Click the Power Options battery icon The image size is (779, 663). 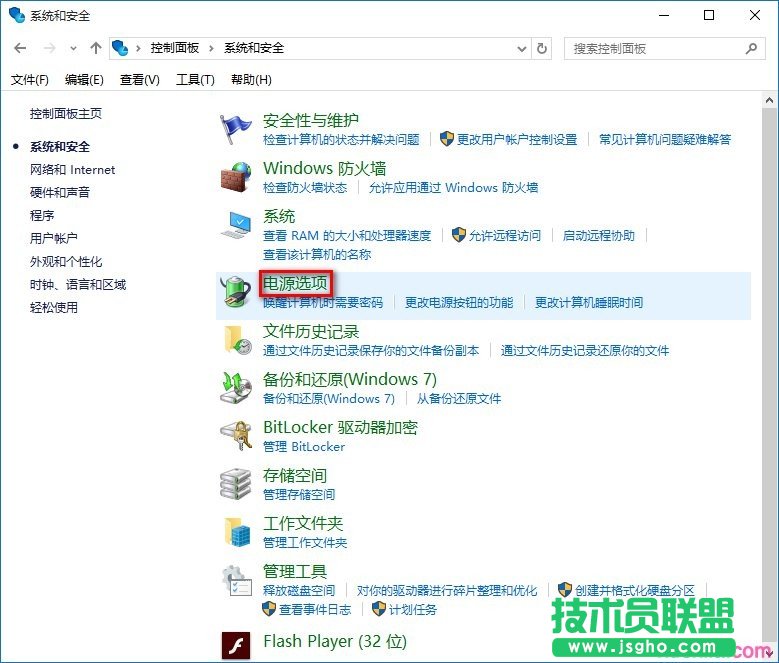tap(237, 291)
